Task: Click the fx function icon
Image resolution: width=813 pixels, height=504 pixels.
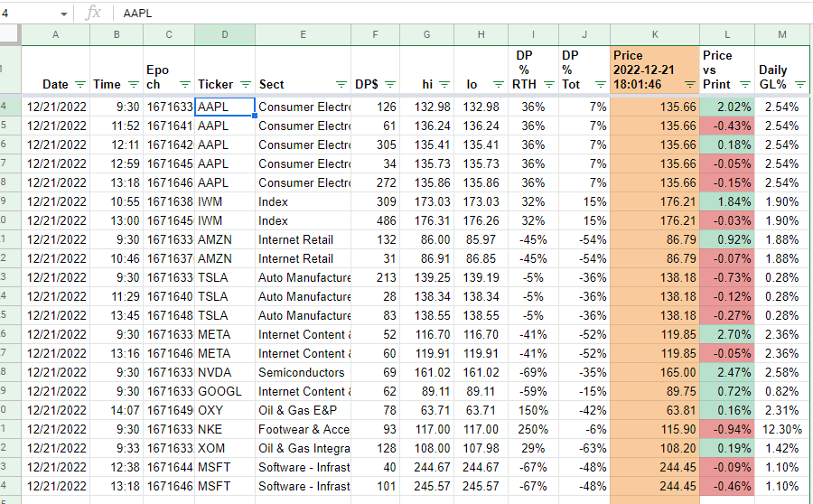Action: [x=93, y=13]
